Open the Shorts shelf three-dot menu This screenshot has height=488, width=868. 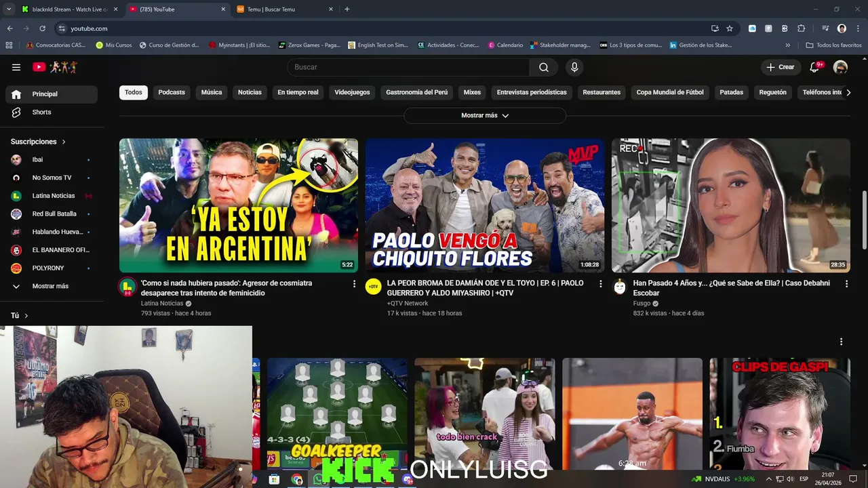[841, 342]
